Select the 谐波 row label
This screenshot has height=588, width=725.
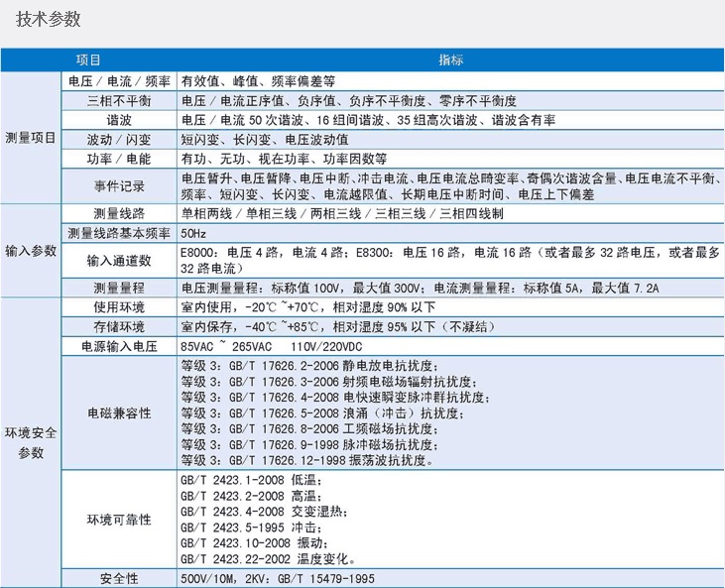point(118,119)
